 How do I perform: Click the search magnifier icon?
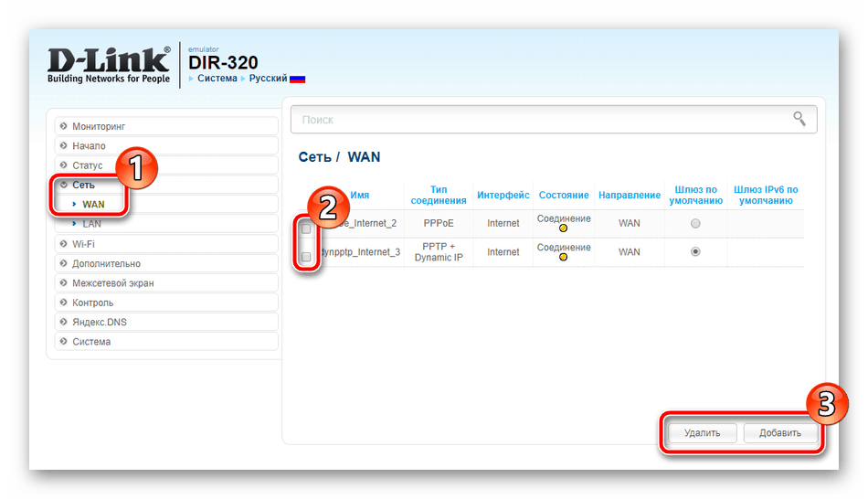pyautogui.click(x=799, y=119)
